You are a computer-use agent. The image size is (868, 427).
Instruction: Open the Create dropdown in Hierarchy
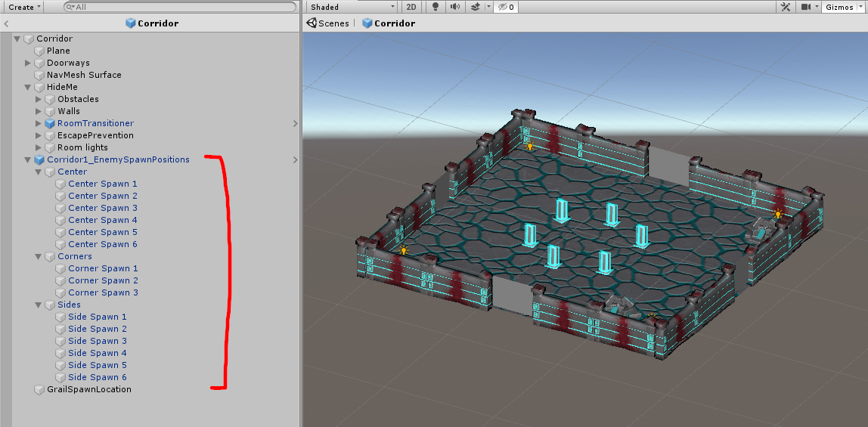coord(24,7)
